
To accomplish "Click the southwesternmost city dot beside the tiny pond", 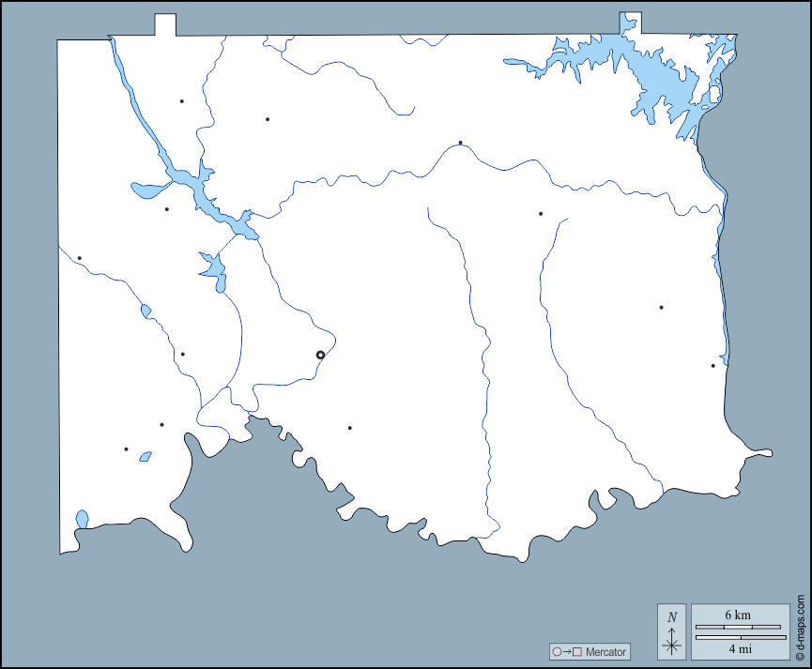I will 126,449.
